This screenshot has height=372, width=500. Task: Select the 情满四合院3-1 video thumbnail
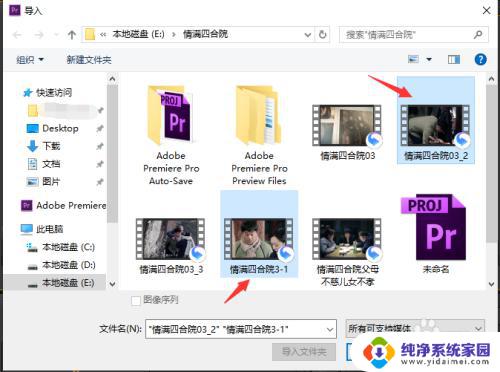point(259,239)
